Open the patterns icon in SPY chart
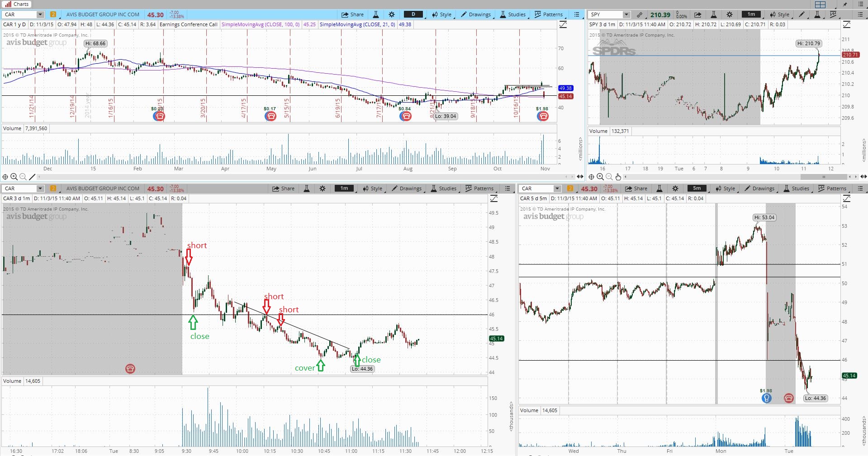 coord(834,14)
